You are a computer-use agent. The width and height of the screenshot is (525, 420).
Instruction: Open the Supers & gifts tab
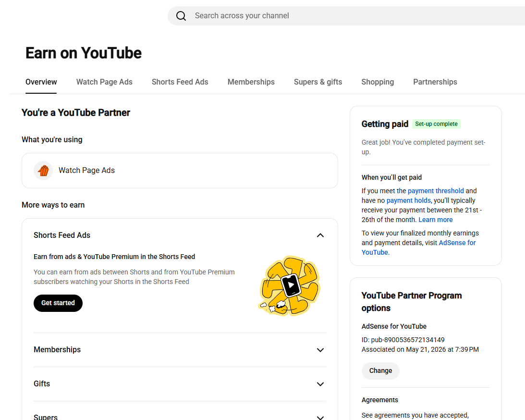click(x=318, y=82)
